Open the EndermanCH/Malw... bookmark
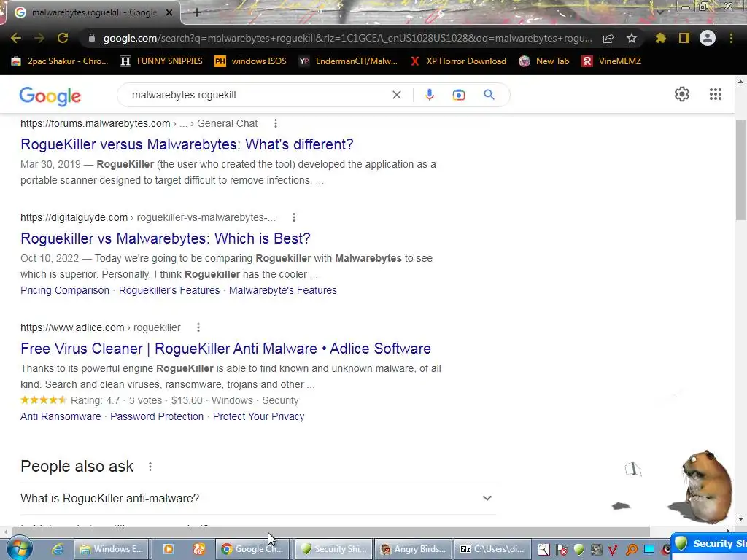The height and width of the screenshot is (560, 747). point(348,61)
